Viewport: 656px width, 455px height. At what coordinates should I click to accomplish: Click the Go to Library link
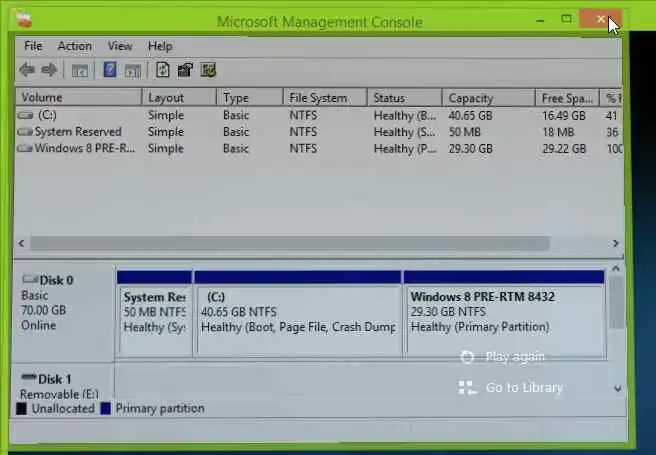(524, 388)
